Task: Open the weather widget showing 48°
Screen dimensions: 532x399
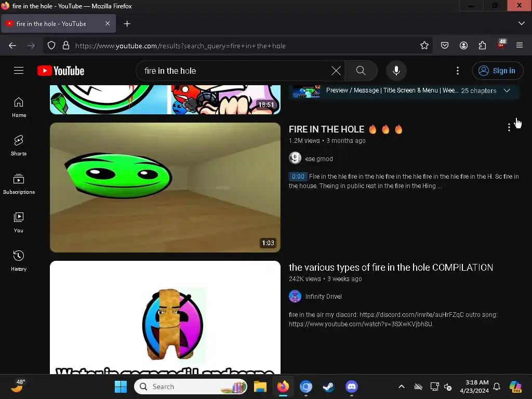Action: pyautogui.click(x=17, y=386)
